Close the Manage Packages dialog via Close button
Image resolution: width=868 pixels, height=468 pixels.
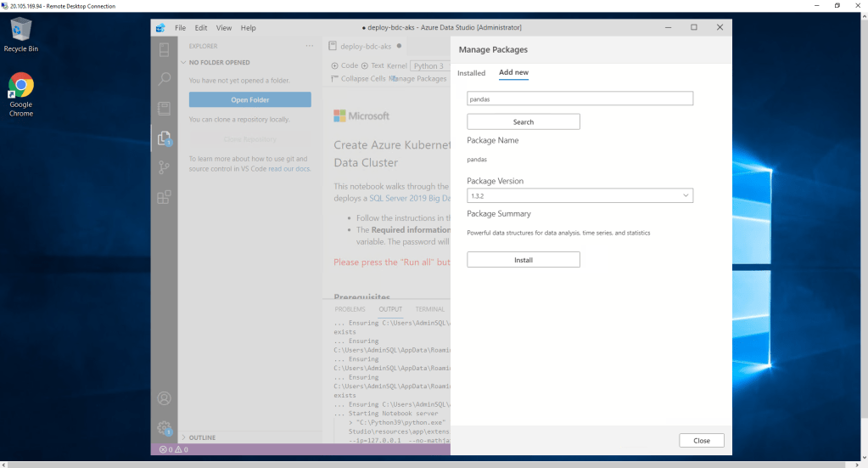click(x=701, y=441)
